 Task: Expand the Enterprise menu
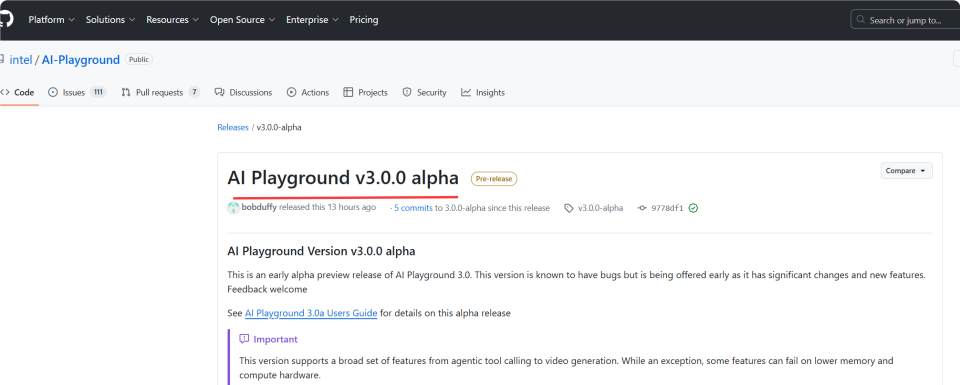tap(312, 20)
